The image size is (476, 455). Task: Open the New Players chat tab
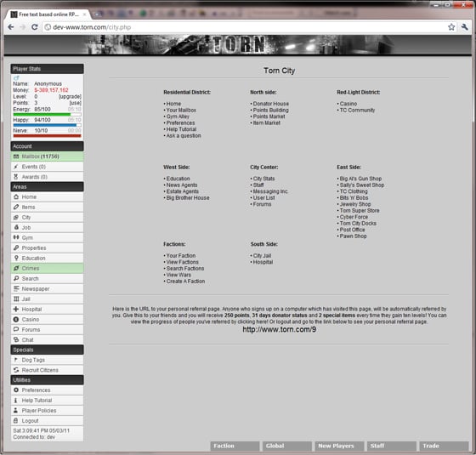pos(339,446)
